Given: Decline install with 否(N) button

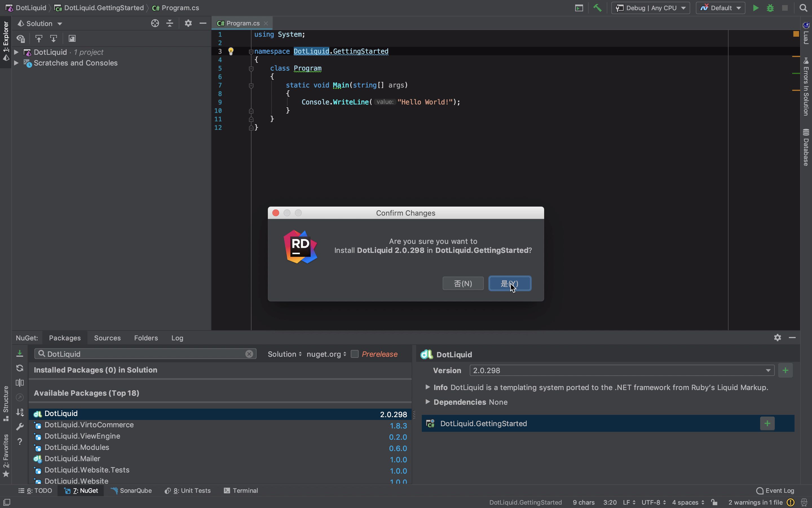Looking at the screenshot, I should coord(463,284).
